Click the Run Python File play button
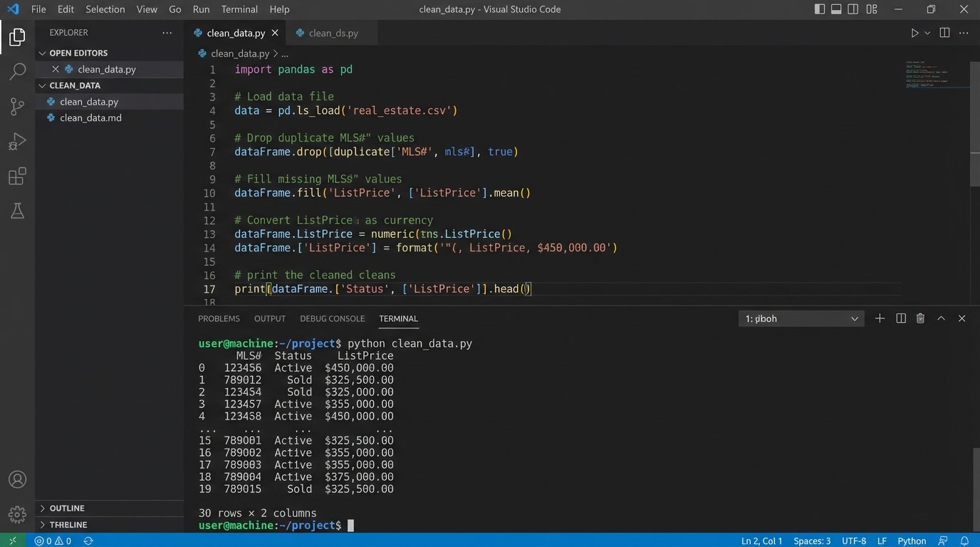The width and height of the screenshot is (980, 547). [914, 33]
